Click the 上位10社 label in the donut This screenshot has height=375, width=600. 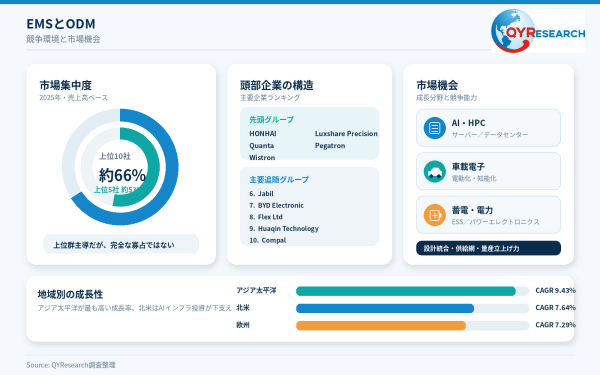(115, 156)
